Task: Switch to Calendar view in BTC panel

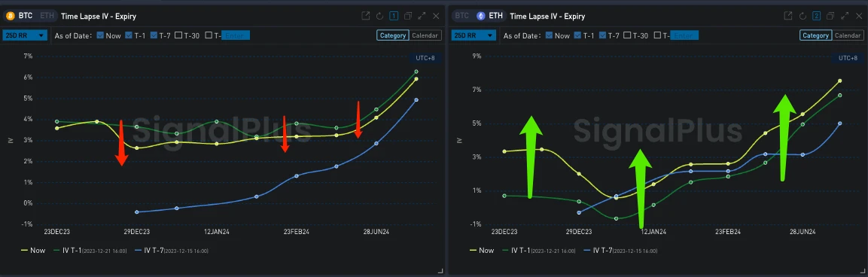Action: pos(425,35)
